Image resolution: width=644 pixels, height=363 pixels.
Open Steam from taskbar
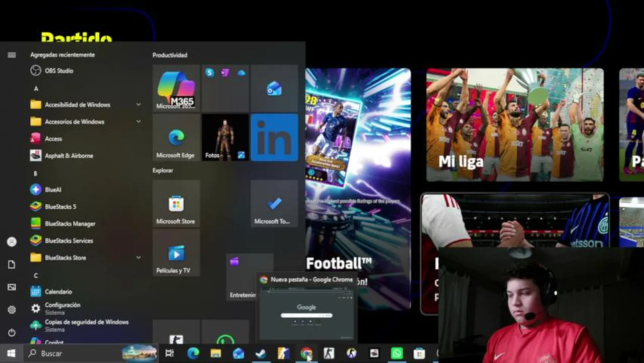261,353
